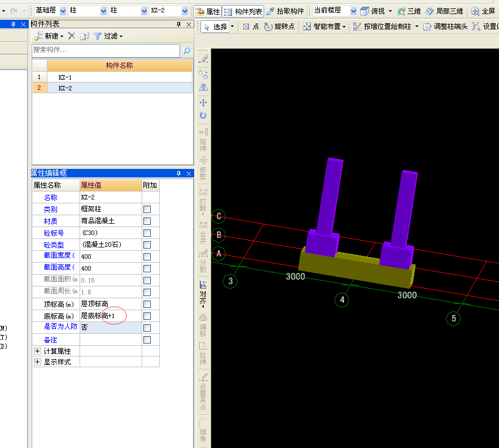Viewport: 499px width, 448px height.
Task: Click the 三维 3D view button
Action: pos(409,11)
